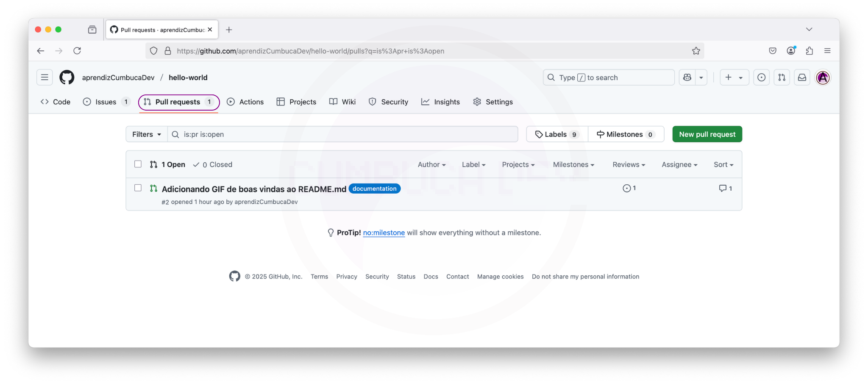The height and width of the screenshot is (386, 868).
Task: Open the create new plus dropdown
Action: click(734, 78)
